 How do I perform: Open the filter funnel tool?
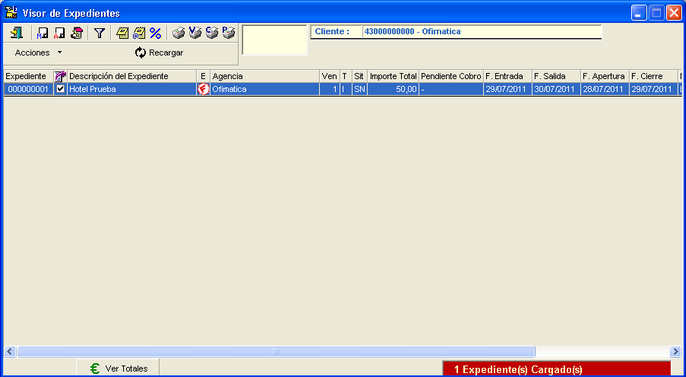pyautogui.click(x=100, y=33)
